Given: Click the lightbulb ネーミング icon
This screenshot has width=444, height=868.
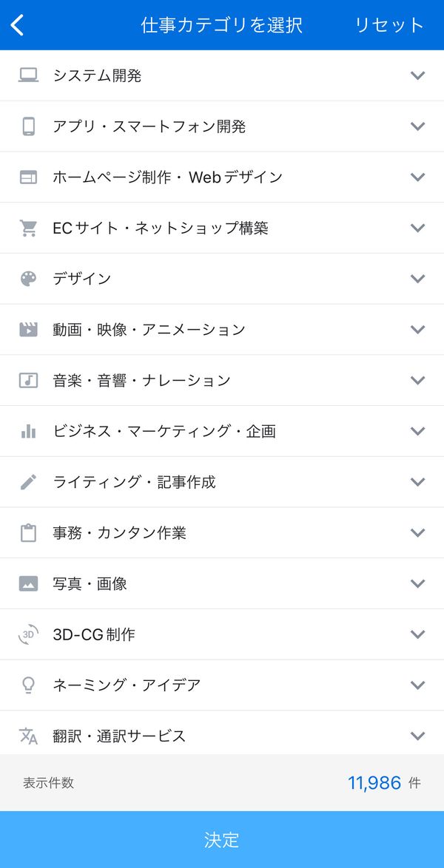Looking at the screenshot, I should [x=28, y=685].
